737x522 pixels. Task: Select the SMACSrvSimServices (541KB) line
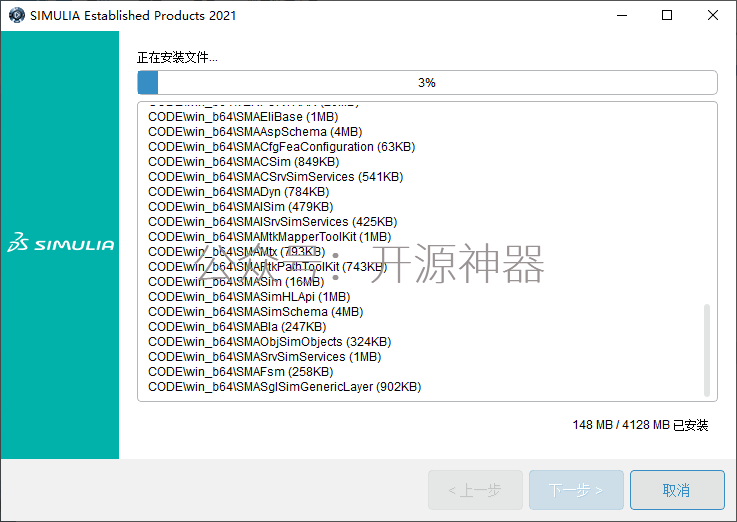pyautogui.click(x=275, y=177)
